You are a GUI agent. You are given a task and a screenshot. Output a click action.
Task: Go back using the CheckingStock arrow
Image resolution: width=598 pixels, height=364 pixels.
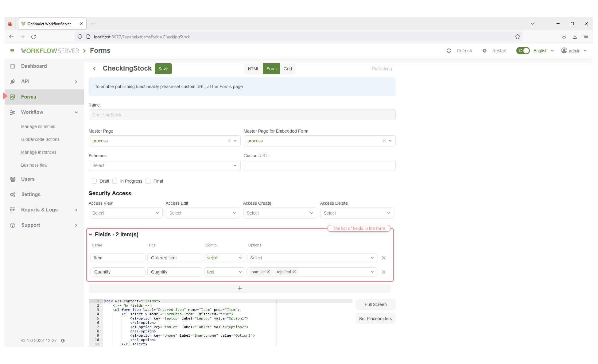pos(95,69)
